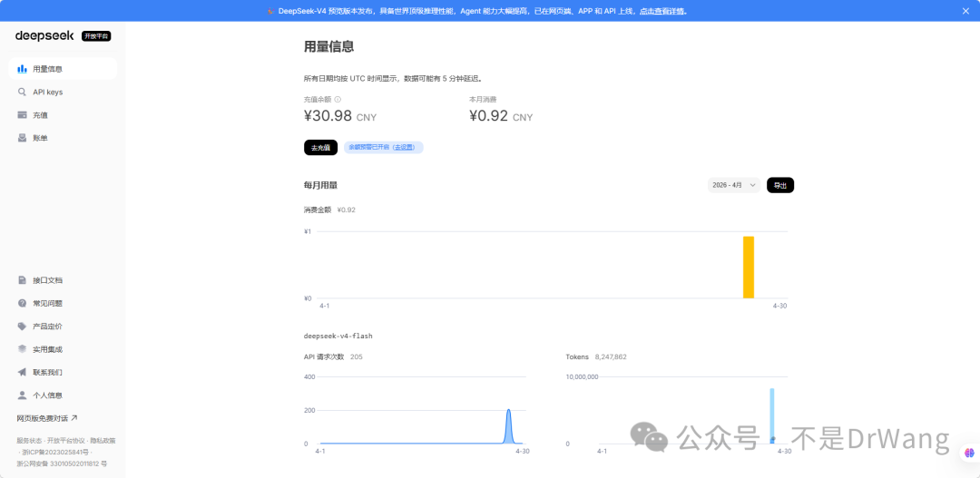980x478 pixels.
Task: Click the 服务状态 footer link
Action: pos(29,441)
